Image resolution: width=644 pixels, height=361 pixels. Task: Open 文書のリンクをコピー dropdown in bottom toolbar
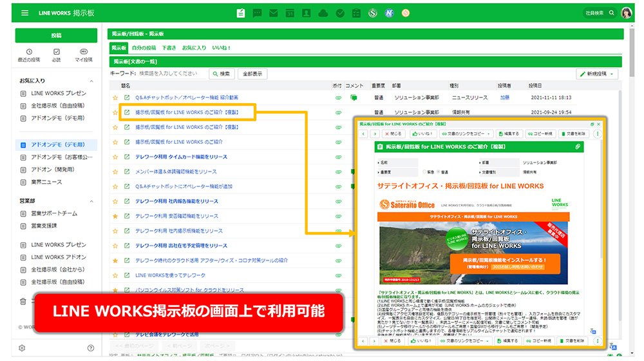[x=464, y=341]
